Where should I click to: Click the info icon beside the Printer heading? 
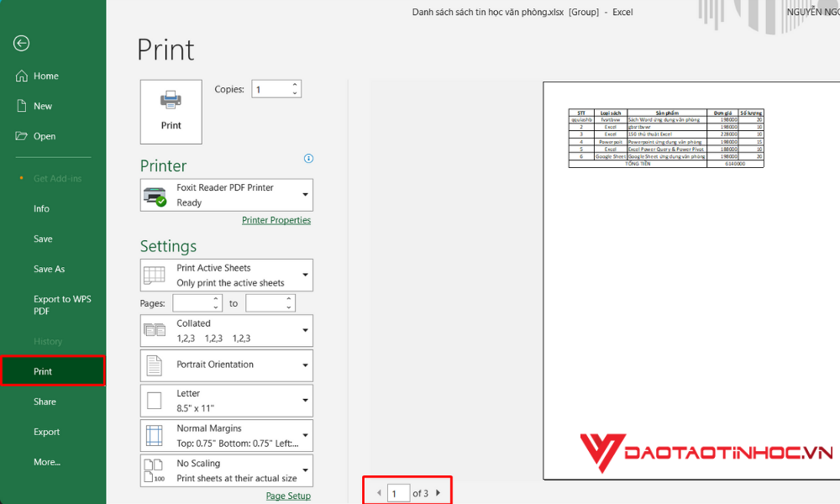click(308, 158)
